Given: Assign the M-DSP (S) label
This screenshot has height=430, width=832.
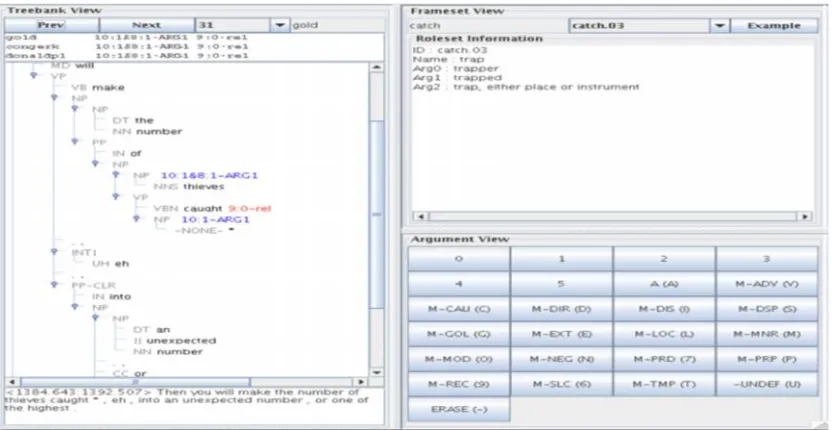Looking at the screenshot, I should [x=767, y=308].
